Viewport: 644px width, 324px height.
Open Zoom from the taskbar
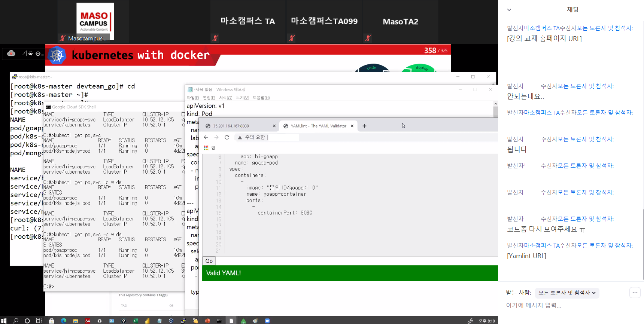[x=267, y=321]
